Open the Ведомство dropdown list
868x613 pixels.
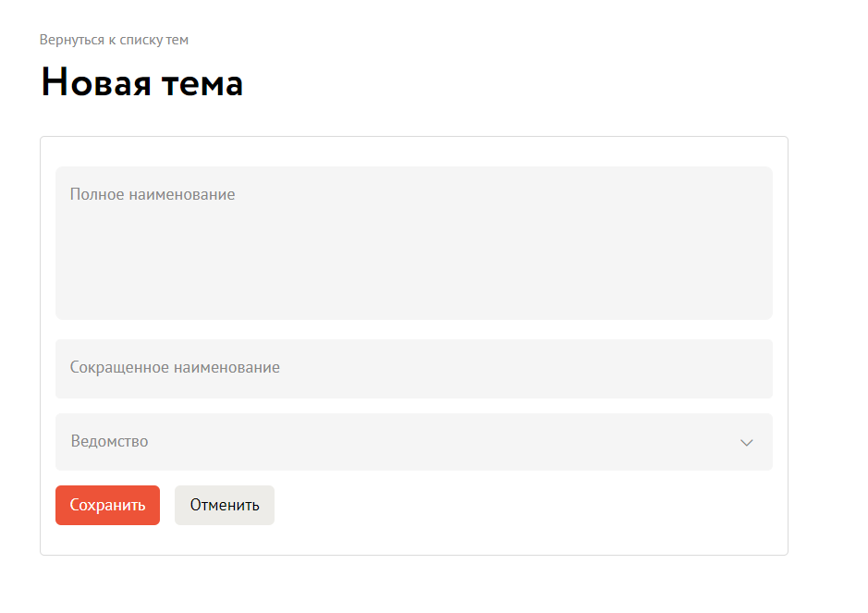point(413,442)
